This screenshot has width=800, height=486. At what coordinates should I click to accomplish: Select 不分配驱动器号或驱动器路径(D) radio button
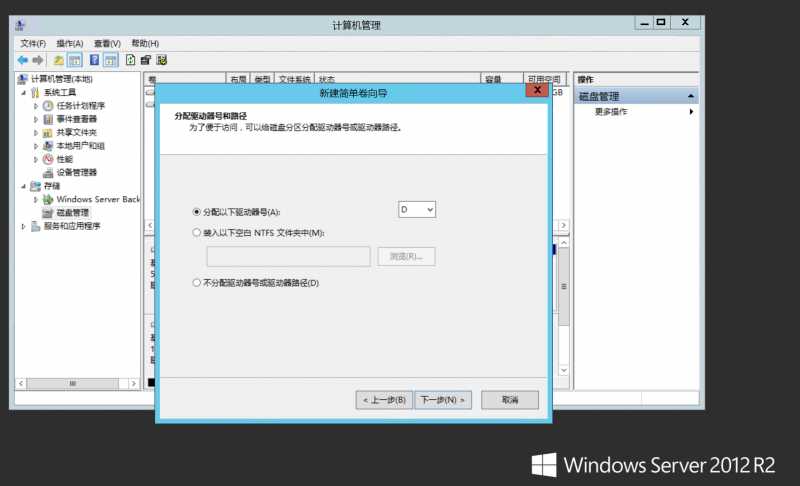pyautogui.click(x=196, y=283)
